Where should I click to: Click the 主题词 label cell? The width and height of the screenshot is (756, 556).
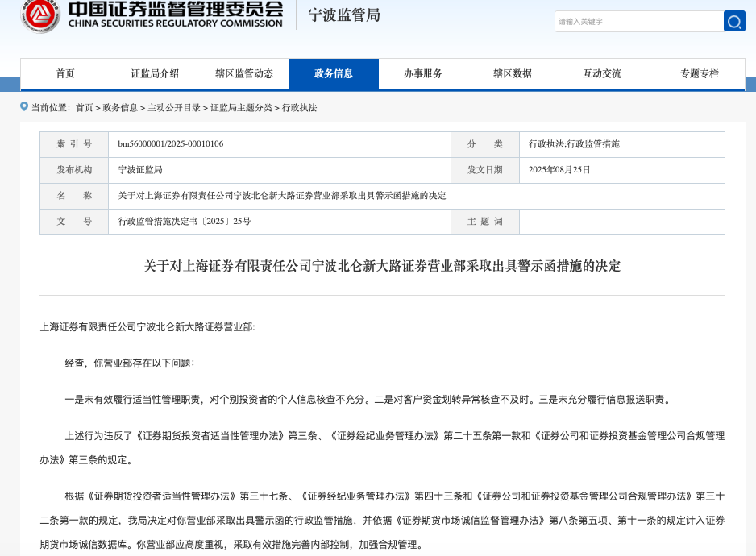pyautogui.click(x=485, y=222)
